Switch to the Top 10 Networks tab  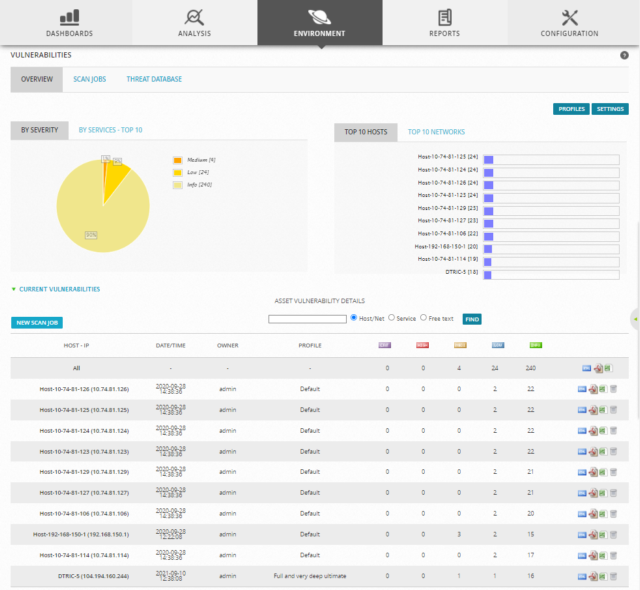(x=436, y=132)
